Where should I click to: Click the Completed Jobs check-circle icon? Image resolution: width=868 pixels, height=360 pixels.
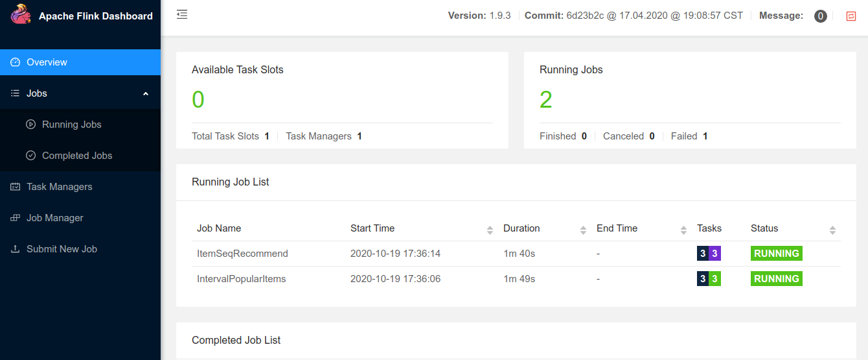(x=30, y=156)
